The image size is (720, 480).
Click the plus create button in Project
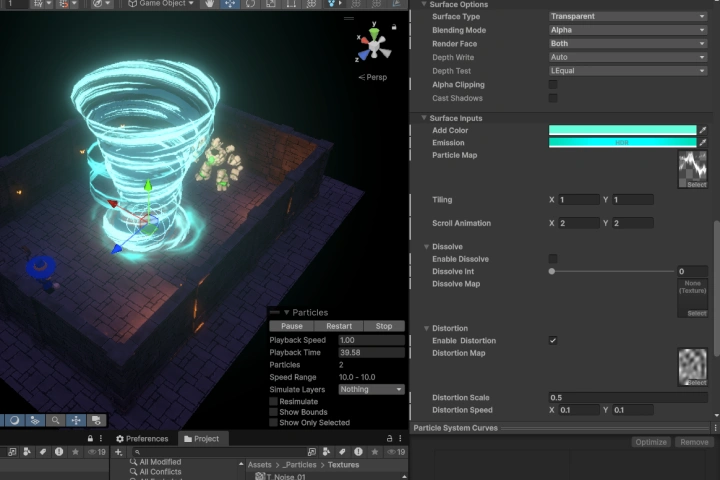tap(118, 452)
